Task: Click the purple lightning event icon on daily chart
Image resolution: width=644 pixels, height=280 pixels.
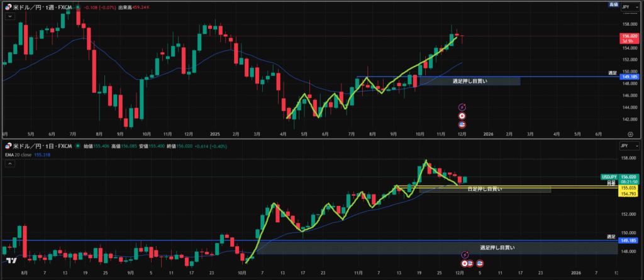Action: click(464, 254)
